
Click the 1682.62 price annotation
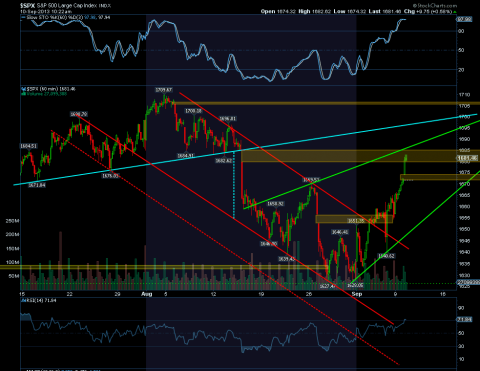tap(223, 161)
